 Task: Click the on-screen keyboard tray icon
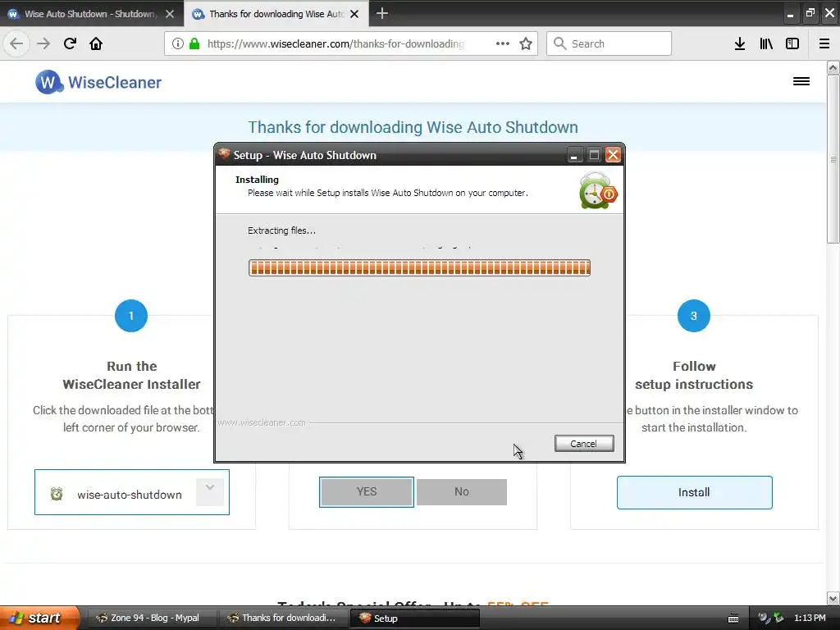[733, 619]
